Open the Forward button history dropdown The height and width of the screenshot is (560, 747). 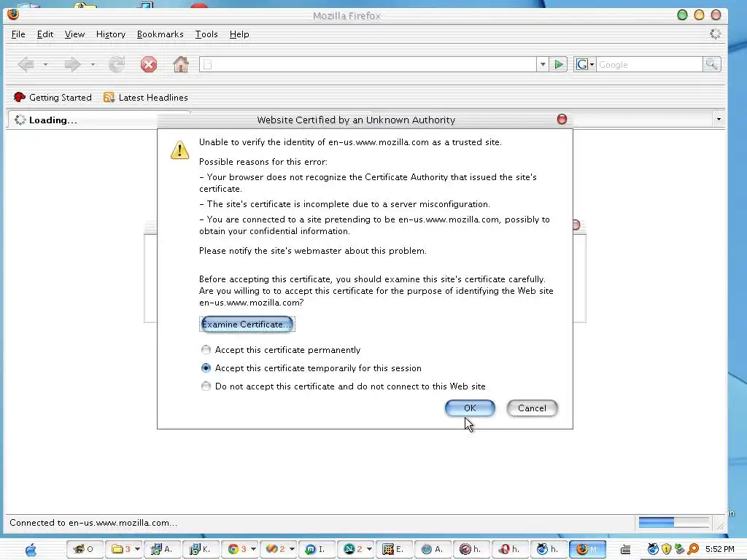pos(93,64)
